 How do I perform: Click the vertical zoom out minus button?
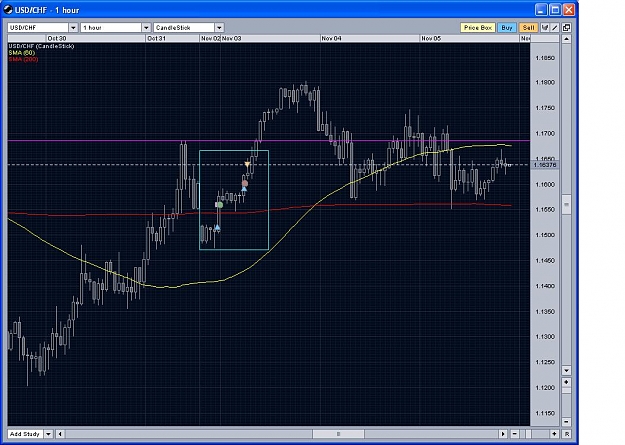pos(566,421)
